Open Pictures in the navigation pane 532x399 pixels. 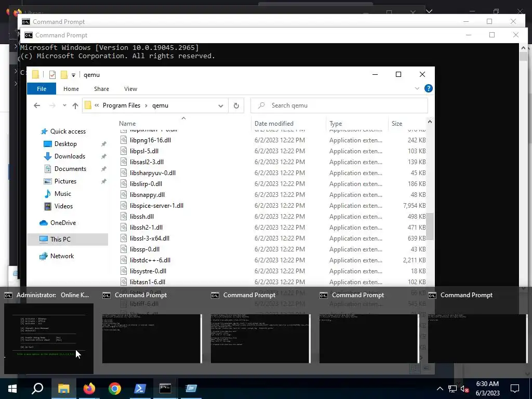[65, 181]
